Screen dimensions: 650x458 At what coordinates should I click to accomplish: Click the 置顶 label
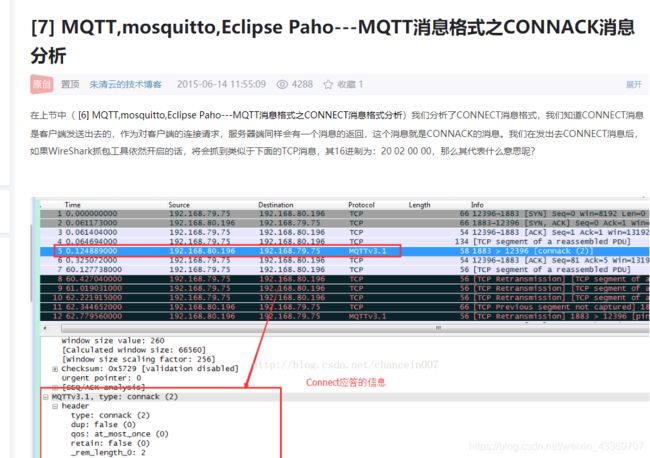pos(70,85)
